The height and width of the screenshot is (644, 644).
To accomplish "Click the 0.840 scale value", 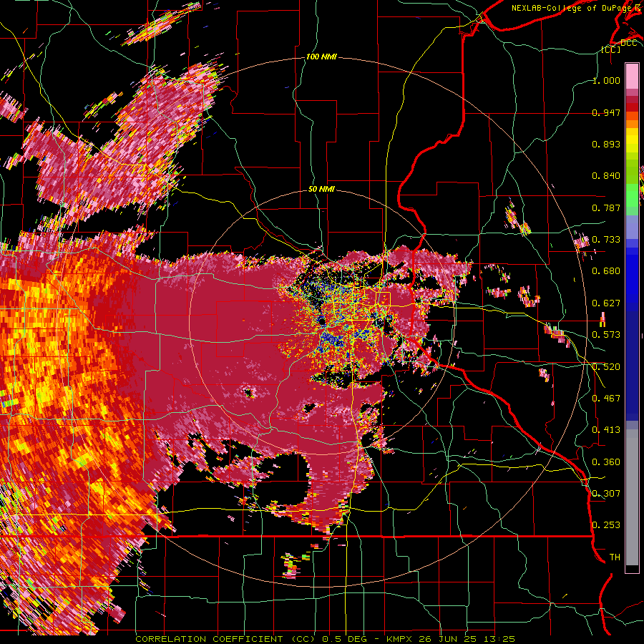I will pos(606,176).
